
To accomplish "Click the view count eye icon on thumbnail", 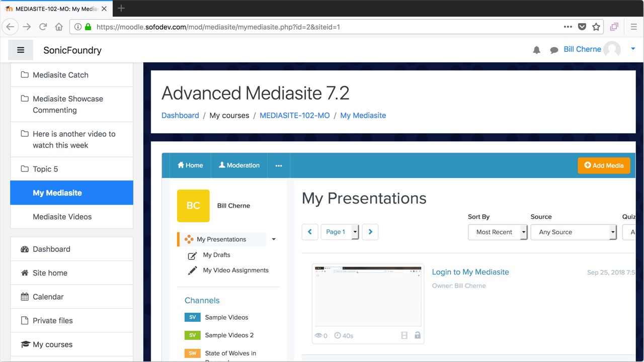I will click(318, 335).
